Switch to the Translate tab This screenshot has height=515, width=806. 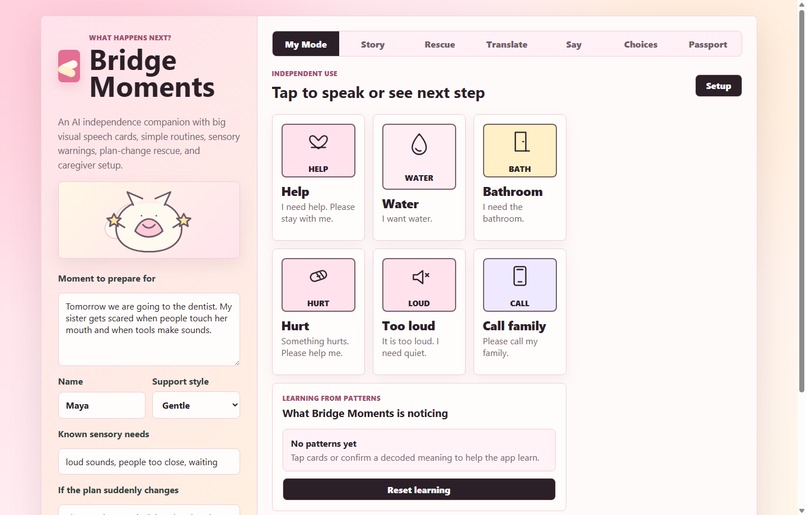pyautogui.click(x=507, y=44)
